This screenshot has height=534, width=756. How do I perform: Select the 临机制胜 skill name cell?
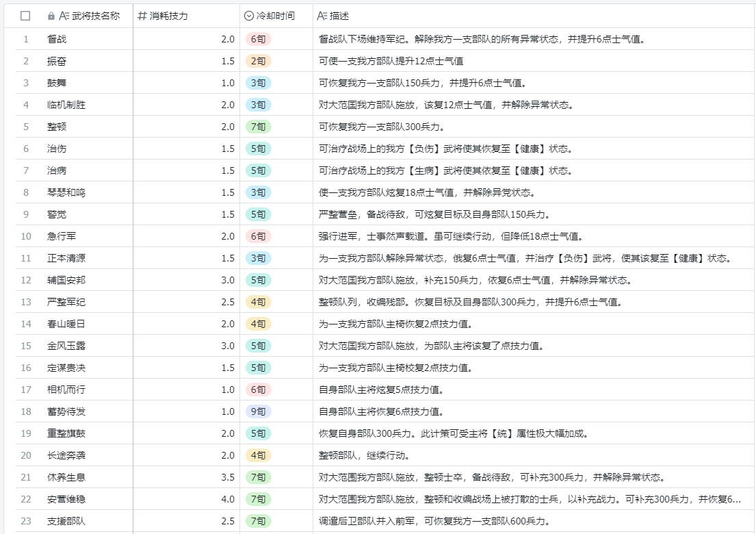click(66, 105)
